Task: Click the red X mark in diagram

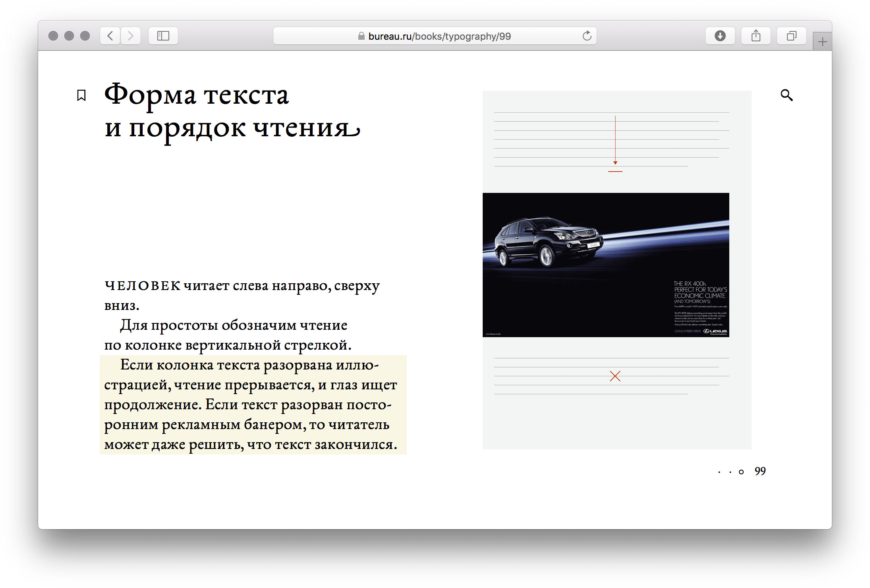Action: (x=615, y=376)
